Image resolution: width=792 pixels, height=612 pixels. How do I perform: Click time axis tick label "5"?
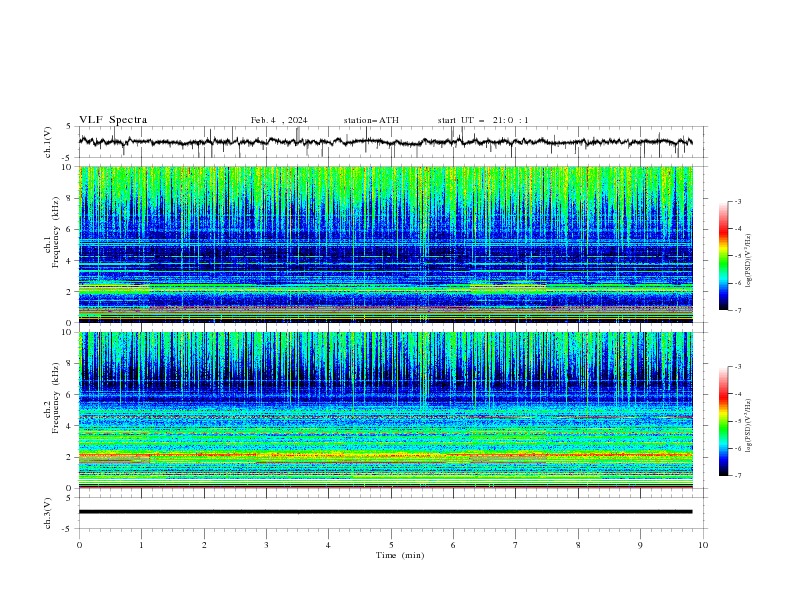click(x=391, y=545)
